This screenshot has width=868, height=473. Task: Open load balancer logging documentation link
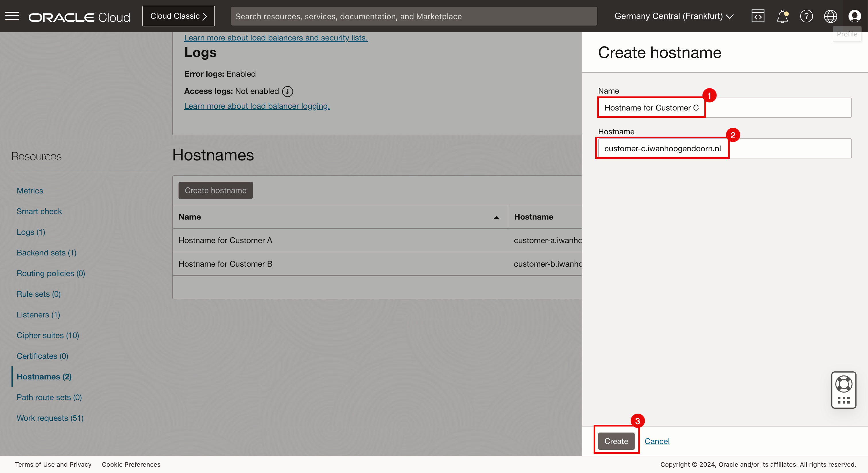tap(257, 106)
